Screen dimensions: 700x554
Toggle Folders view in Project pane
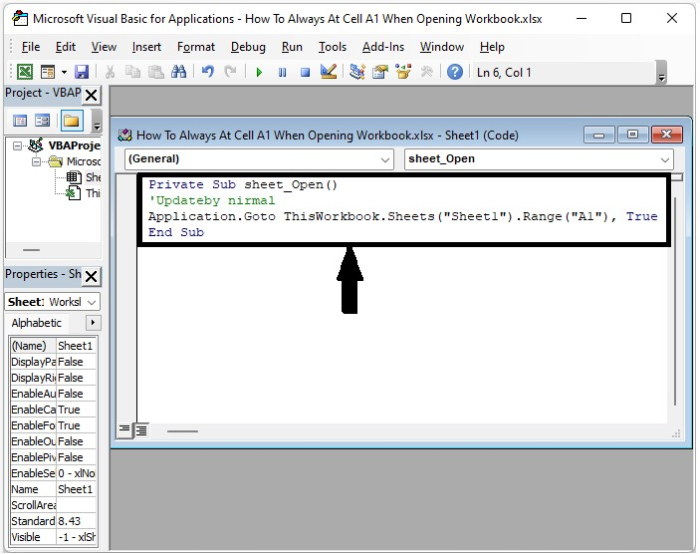[72, 121]
